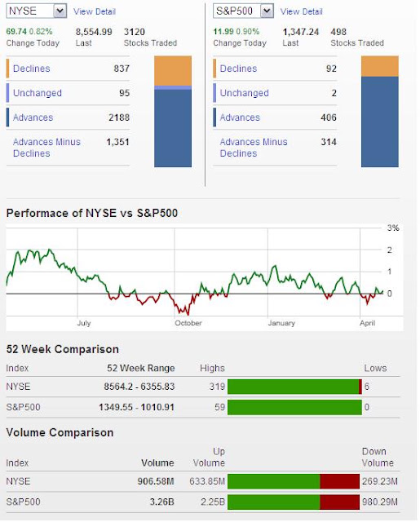Open S&P500 Advances Minus Declines link
420x522 pixels.
tap(254, 148)
